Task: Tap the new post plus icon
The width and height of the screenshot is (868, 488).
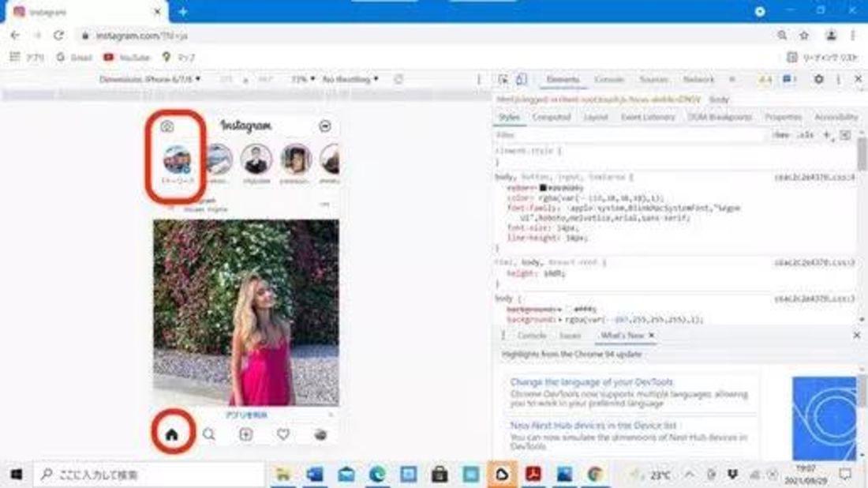Action: (x=245, y=435)
